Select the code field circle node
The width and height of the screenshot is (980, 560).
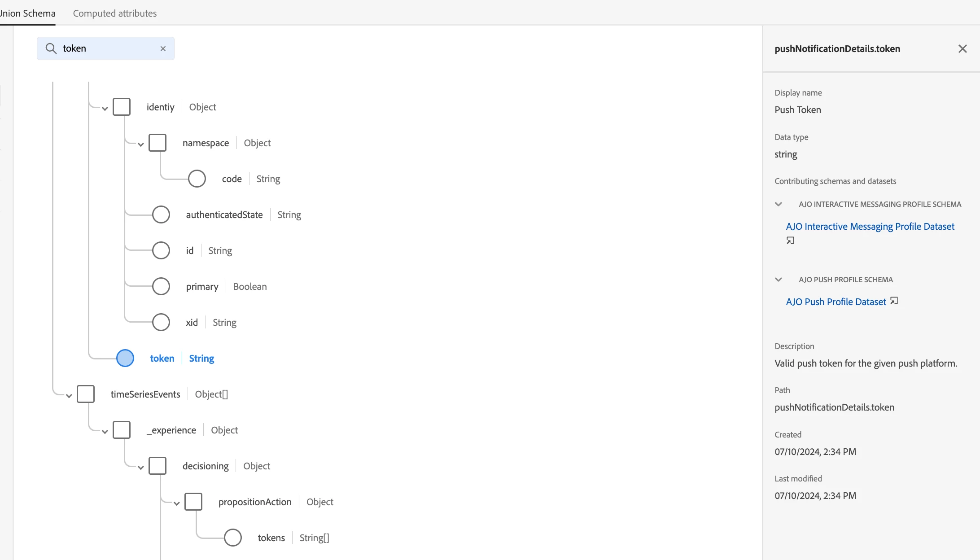[197, 179]
